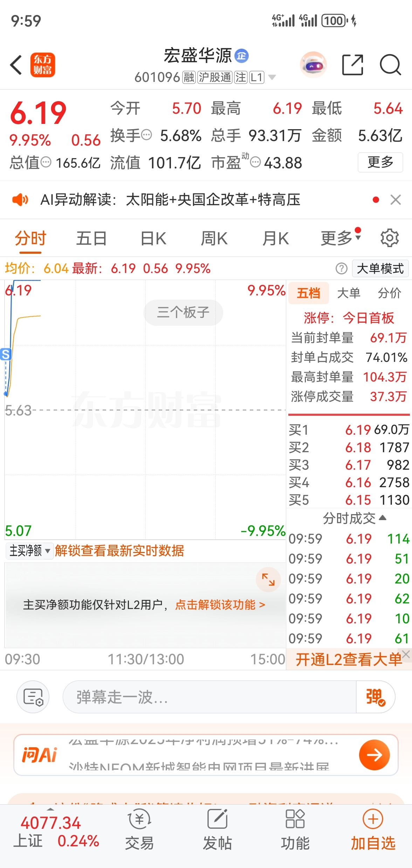Switch to the 五日 tab
Image resolution: width=412 pixels, height=868 pixels.
(91, 239)
